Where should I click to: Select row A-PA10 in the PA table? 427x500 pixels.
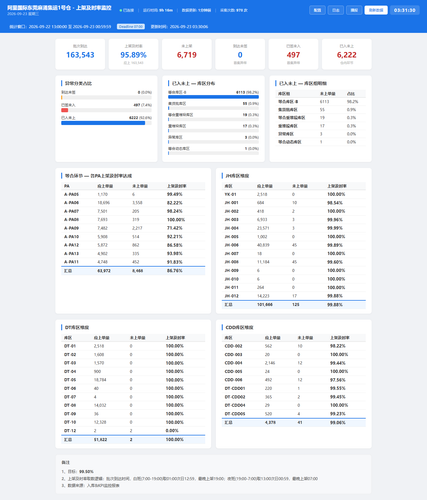(133, 237)
